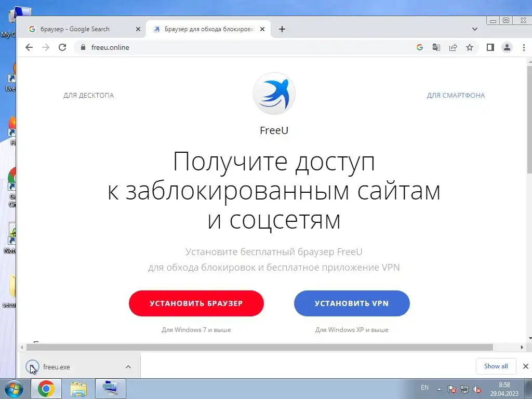Viewport: 532px width, 399px height.
Task: Open a new tab with plus button
Action: coord(282,29)
